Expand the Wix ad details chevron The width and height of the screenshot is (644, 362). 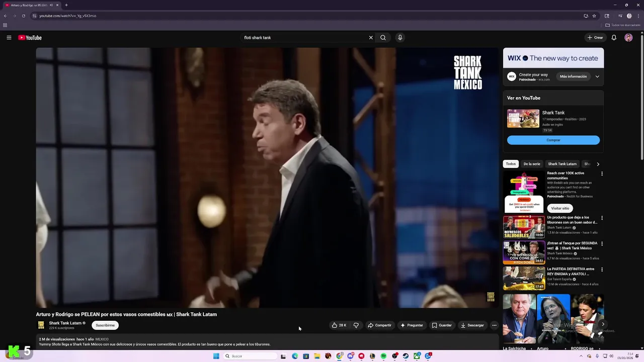pos(597,76)
